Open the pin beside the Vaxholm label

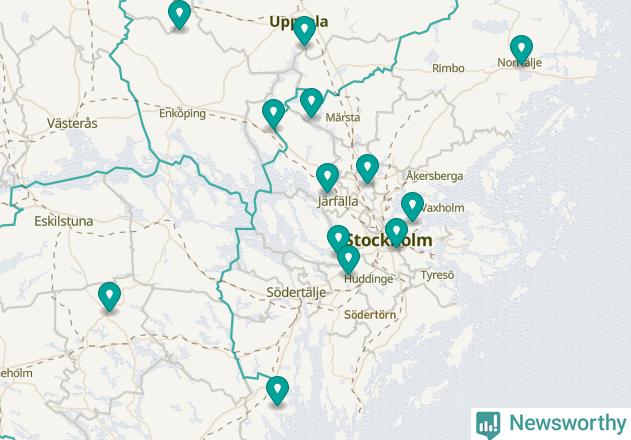[412, 207]
